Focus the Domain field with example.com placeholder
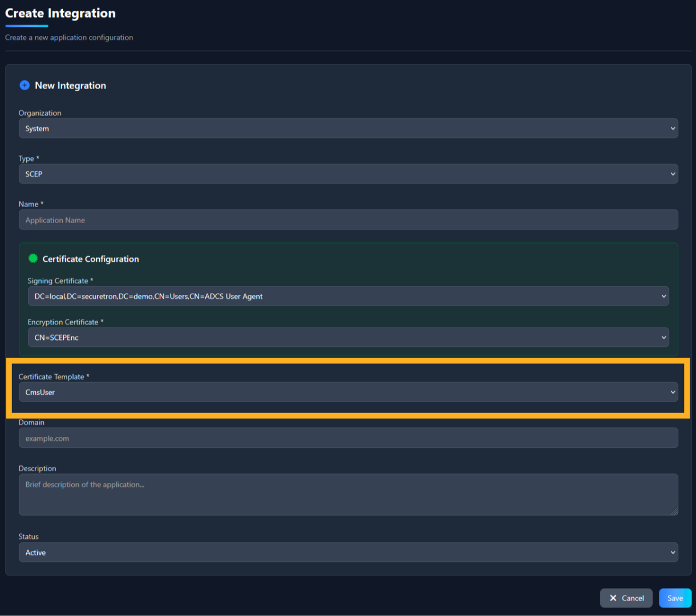This screenshot has width=696, height=616. pos(348,438)
